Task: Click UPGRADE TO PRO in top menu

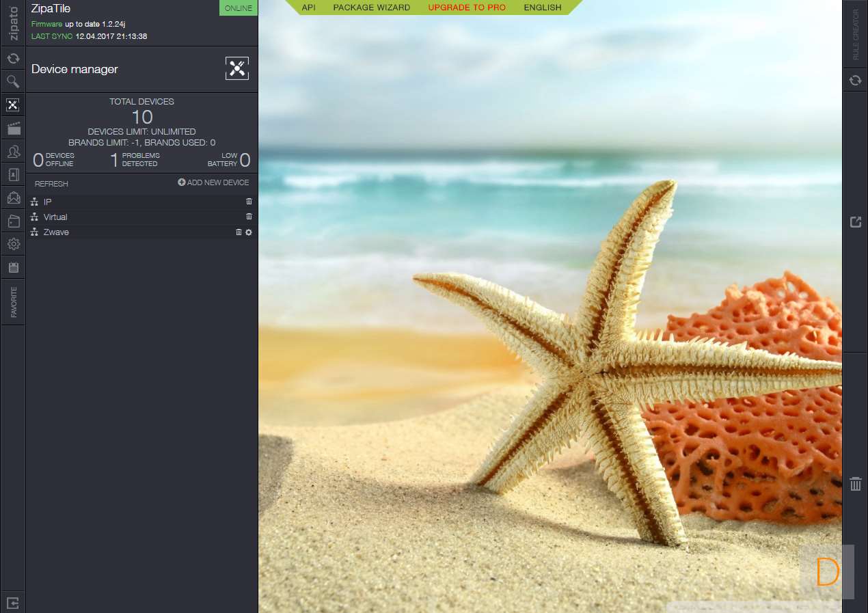Action: (x=467, y=8)
